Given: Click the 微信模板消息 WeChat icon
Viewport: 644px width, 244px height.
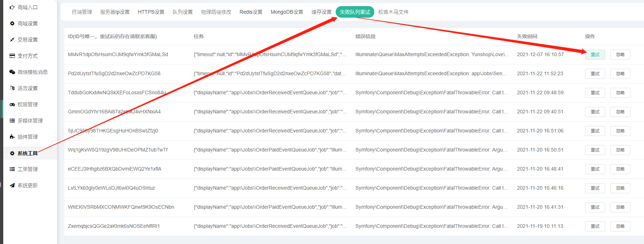Looking at the screenshot, I should [12, 72].
